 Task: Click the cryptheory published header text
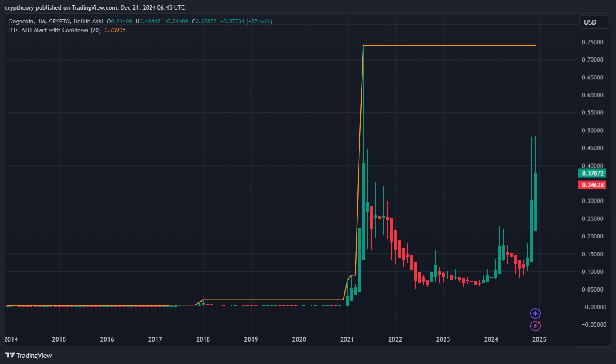(x=95, y=7)
